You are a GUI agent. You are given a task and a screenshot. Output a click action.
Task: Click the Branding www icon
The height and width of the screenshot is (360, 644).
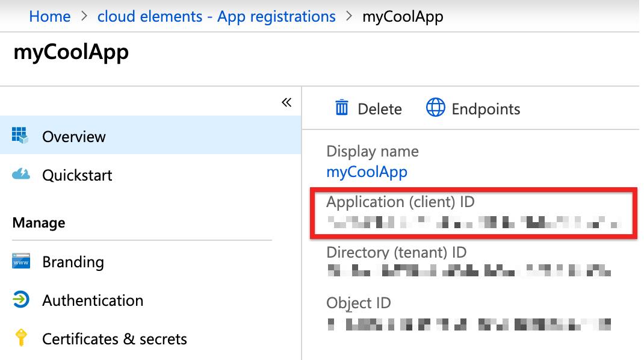(x=20, y=262)
